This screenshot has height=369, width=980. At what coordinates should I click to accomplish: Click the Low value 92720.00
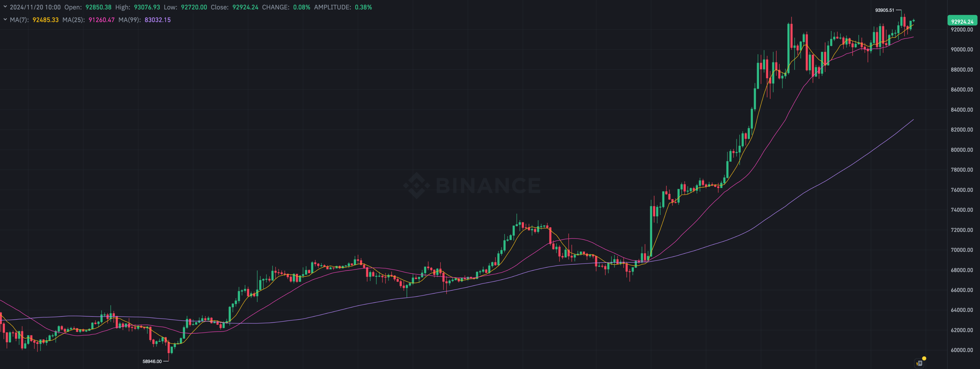tap(194, 7)
